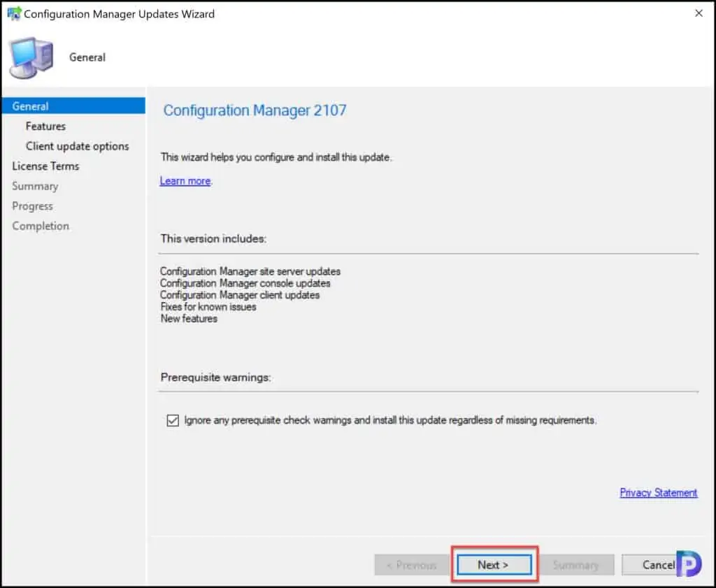
Task: Click the Next button
Action: (494, 565)
